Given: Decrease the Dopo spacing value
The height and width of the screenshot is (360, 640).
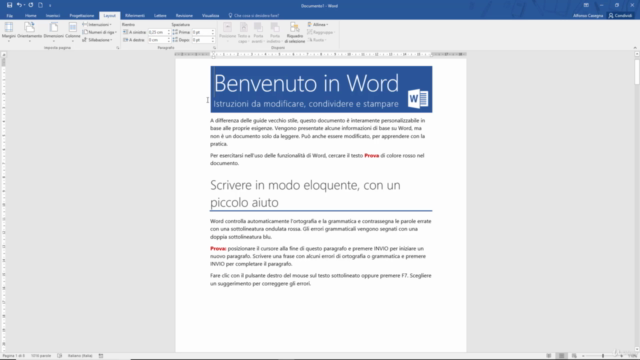Looking at the screenshot, I should coord(213,42).
